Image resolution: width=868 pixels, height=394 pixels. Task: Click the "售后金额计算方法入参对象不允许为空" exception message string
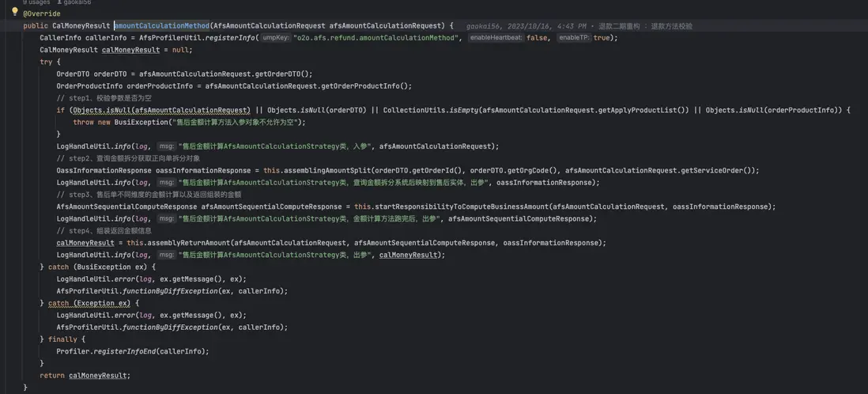236,122
